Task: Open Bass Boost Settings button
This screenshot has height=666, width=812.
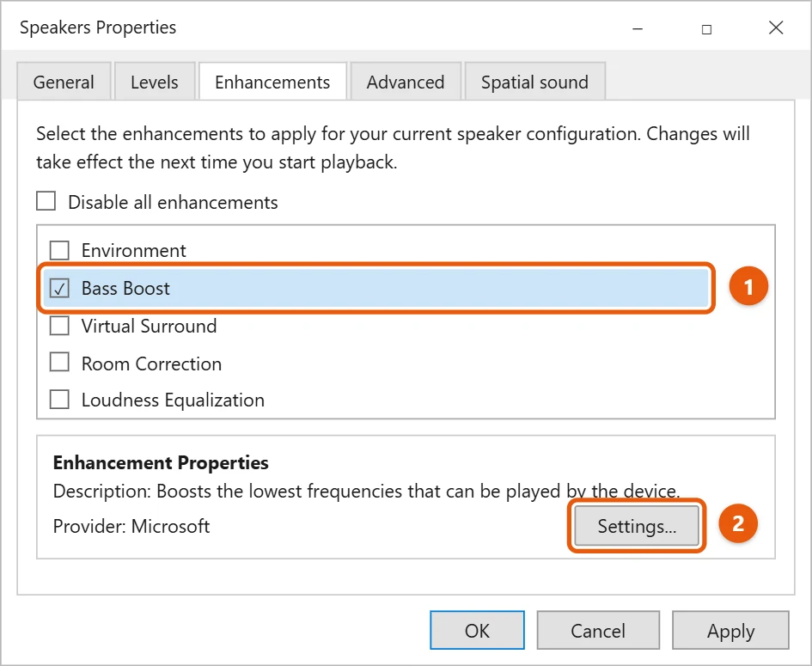Action: pos(637,526)
